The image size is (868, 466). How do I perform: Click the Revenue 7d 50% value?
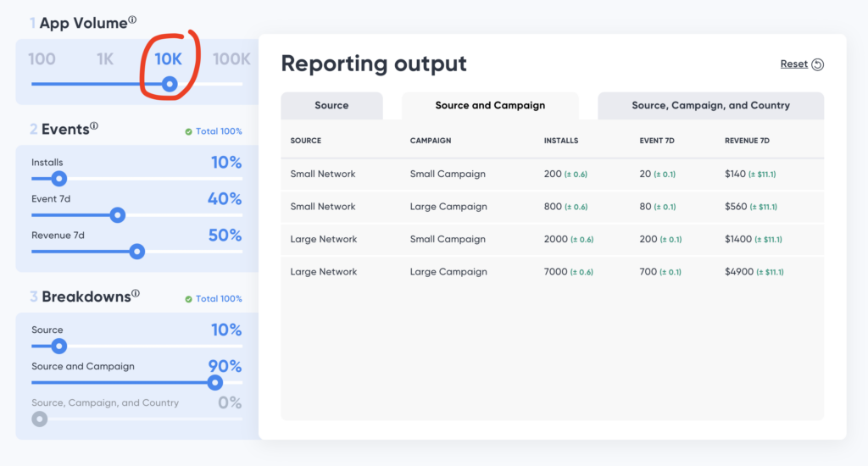click(x=225, y=236)
